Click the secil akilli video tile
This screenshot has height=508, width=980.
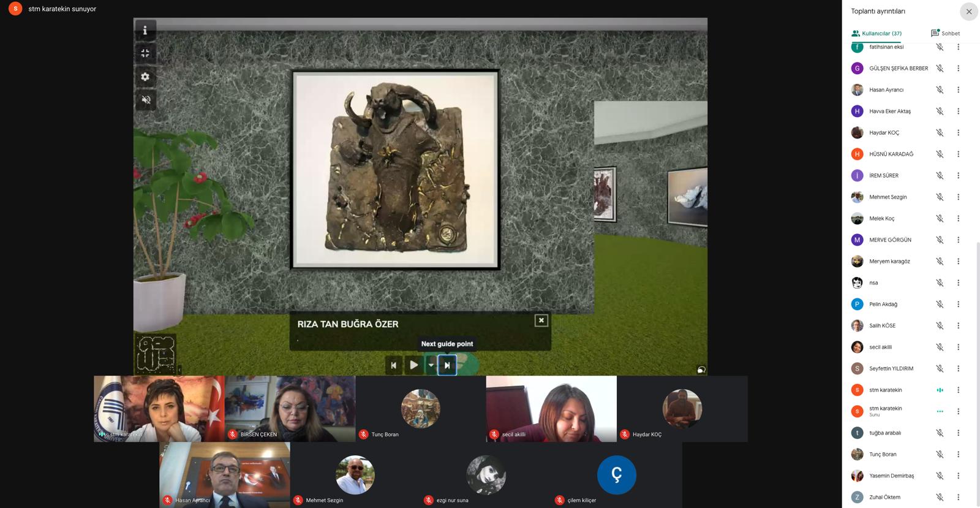[551, 409]
